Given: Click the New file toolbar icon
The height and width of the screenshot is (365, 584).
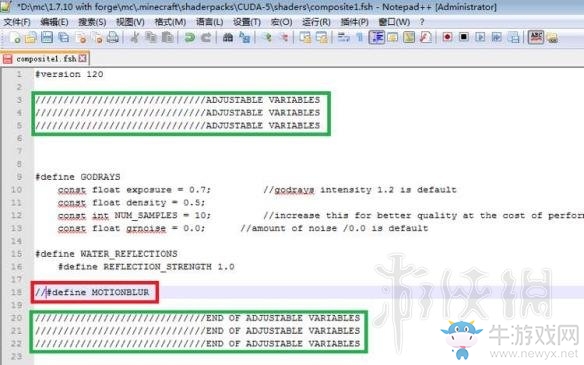Looking at the screenshot, I should (x=15, y=38).
